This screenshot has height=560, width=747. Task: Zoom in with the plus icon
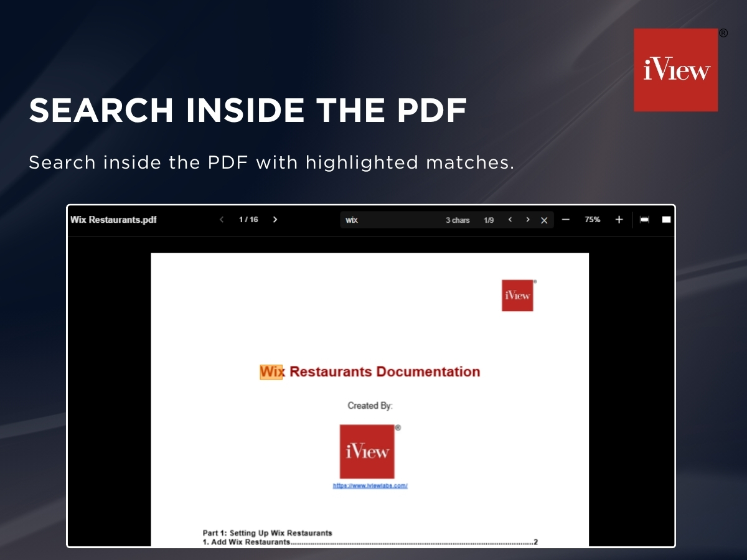619,220
